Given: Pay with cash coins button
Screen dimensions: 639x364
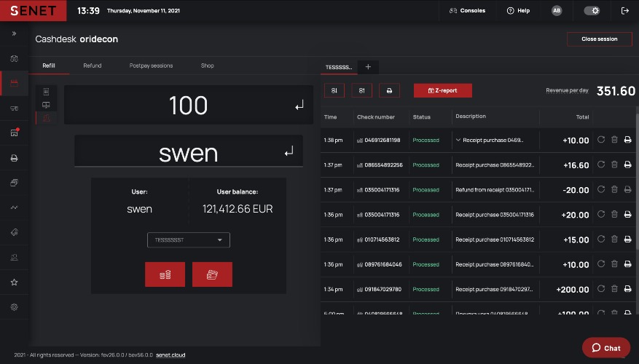Looking at the screenshot, I should click(x=165, y=274).
